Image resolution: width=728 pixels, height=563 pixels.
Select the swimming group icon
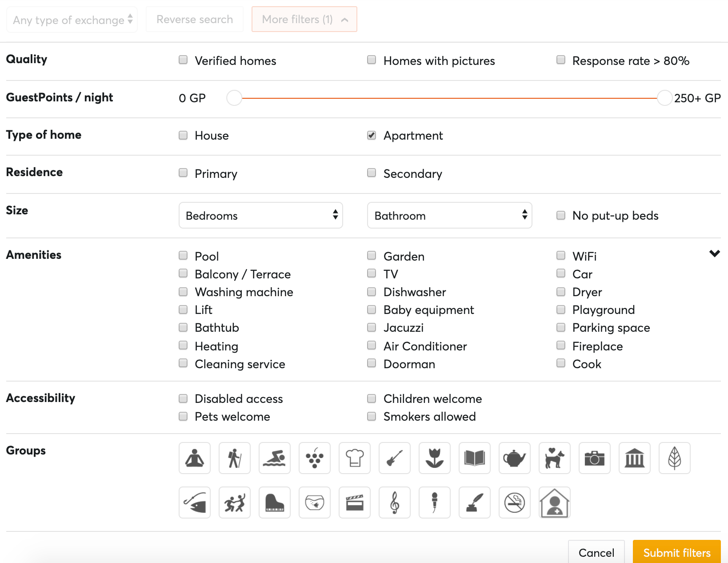[275, 458]
